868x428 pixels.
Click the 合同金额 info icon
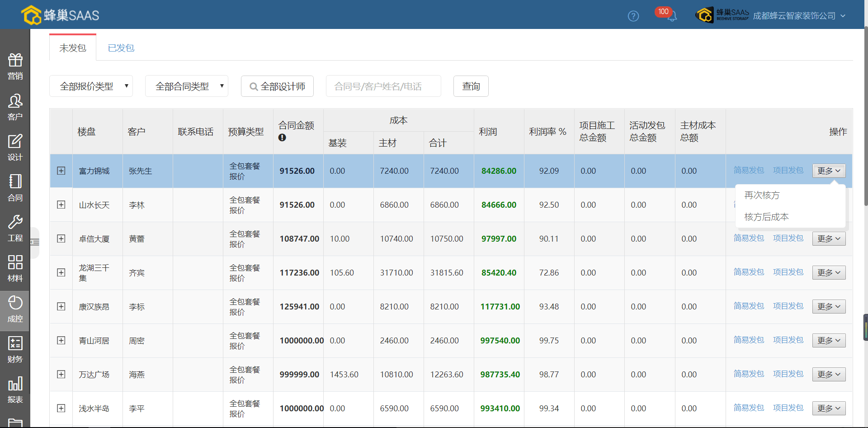[x=282, y=138]
